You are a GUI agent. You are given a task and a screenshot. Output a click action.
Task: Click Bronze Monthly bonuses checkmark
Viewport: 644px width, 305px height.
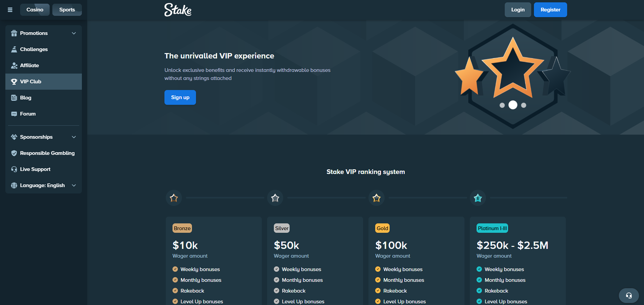pyautogui.click(x=175, y=280)
